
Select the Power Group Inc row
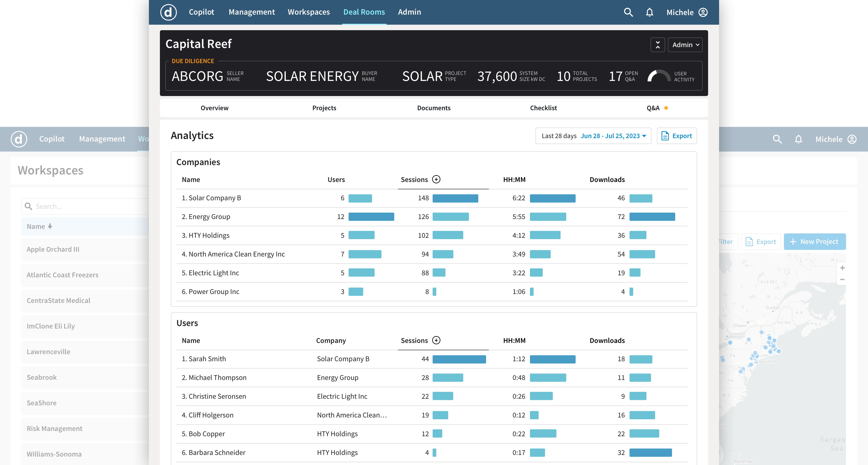pos(432,291)
